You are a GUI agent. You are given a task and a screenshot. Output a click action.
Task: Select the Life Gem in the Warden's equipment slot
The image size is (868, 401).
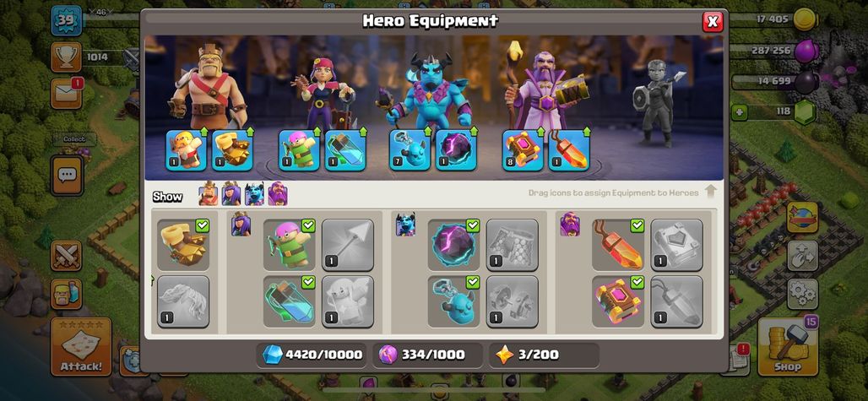point(569,150)
